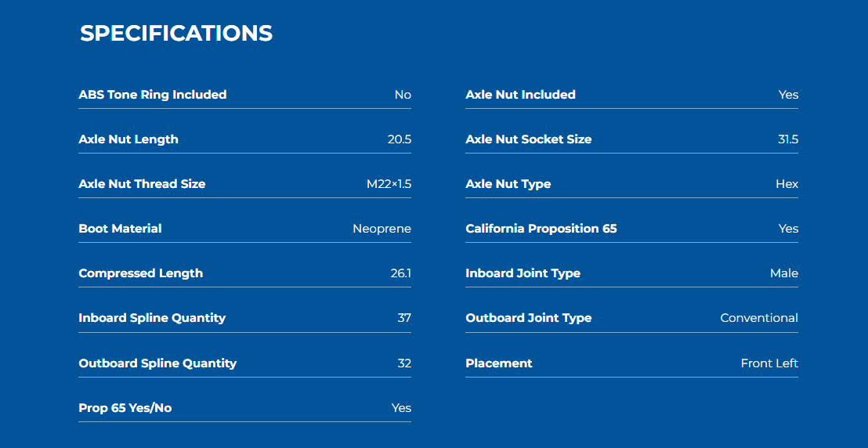Select the Outboard Joint Type label
Image resolution: width=868 pixels, height=448 pixels.
click(529, 318)
